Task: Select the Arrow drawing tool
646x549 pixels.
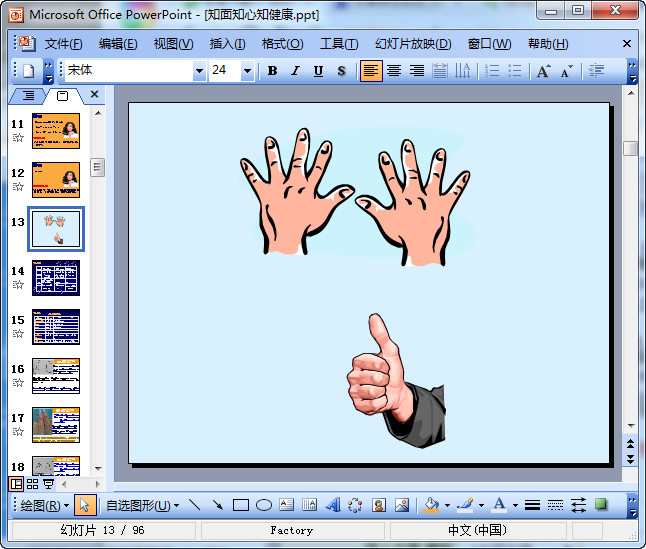Action: tap(218, 505)
